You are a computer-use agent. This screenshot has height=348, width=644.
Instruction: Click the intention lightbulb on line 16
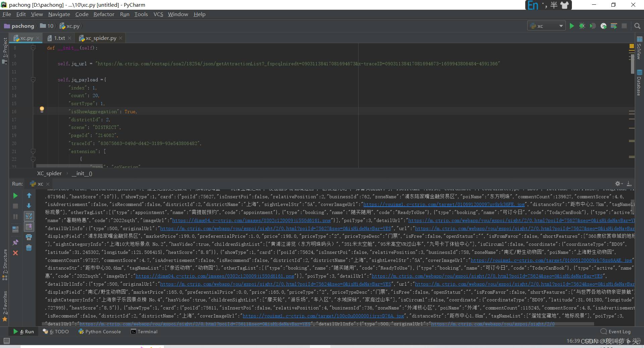(x=42, y=109)
